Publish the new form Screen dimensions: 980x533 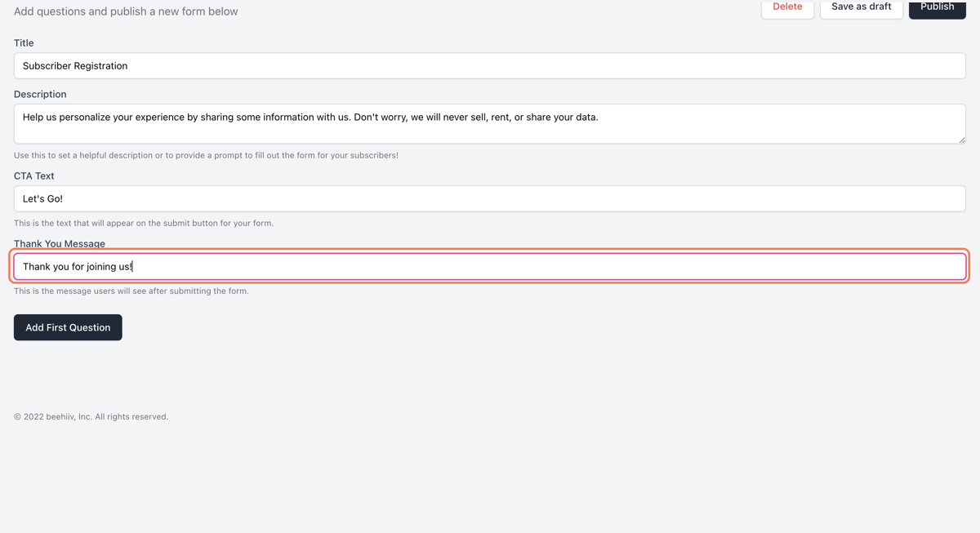937,7
